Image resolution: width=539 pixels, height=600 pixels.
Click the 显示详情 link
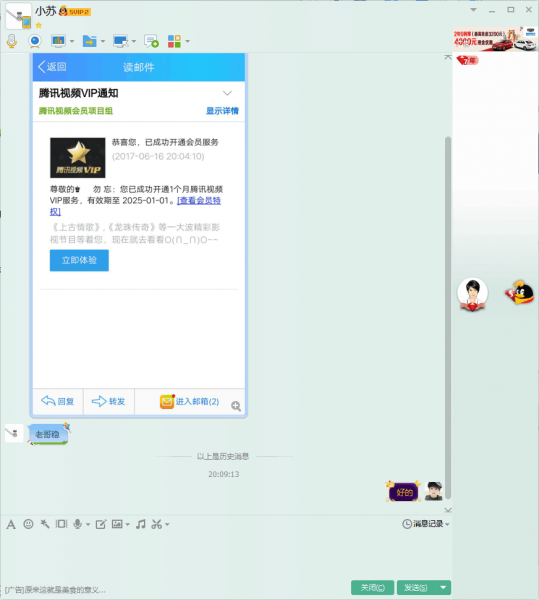pyautogui.click(x=222, y=111)
